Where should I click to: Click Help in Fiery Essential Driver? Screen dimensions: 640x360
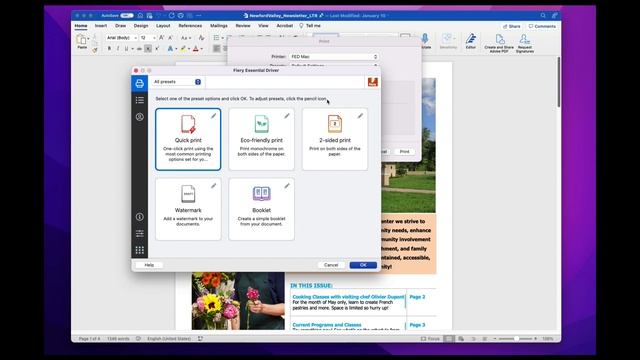tap(149, 265)
